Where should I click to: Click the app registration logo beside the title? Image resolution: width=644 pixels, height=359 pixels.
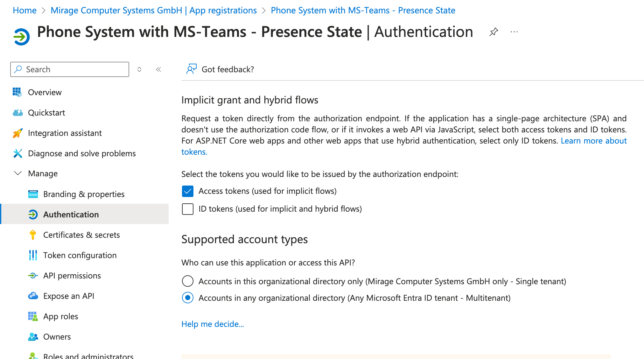(x=21, y=37)
